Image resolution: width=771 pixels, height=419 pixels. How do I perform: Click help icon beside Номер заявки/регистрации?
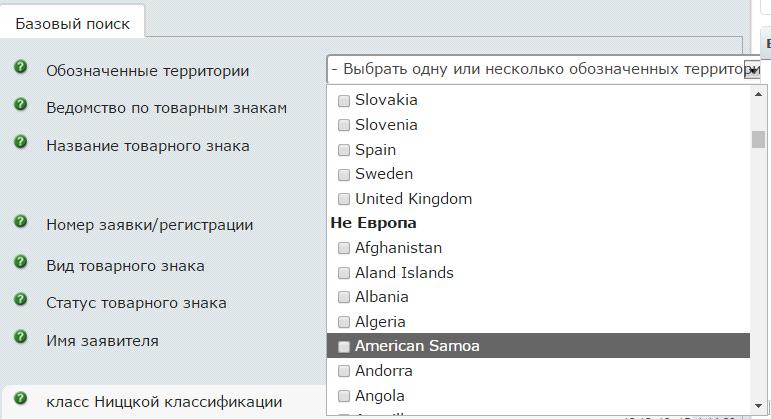click(x=20, y=222)
